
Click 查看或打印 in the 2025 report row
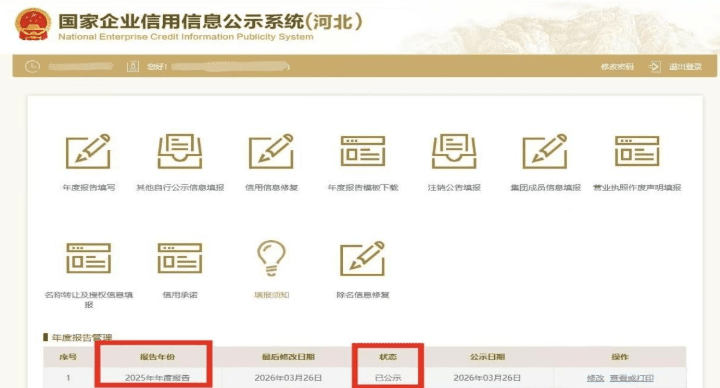coord(632,378)
